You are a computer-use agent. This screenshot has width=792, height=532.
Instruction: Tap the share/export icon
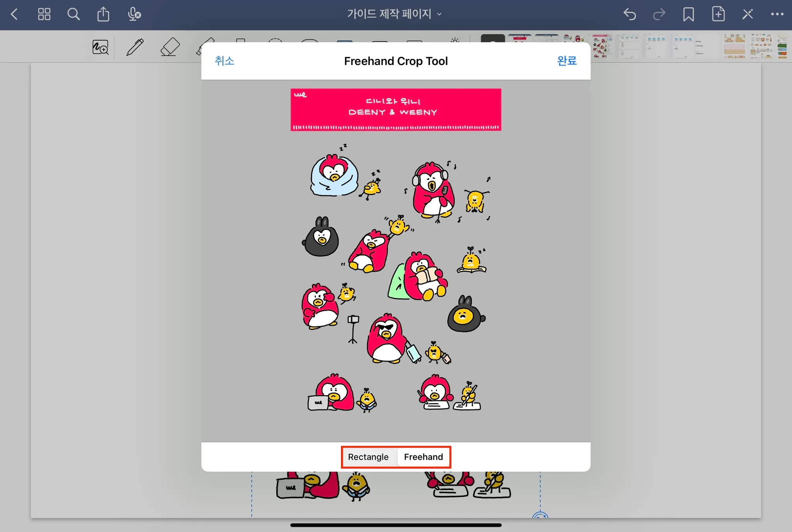click(x=103, y=15)
